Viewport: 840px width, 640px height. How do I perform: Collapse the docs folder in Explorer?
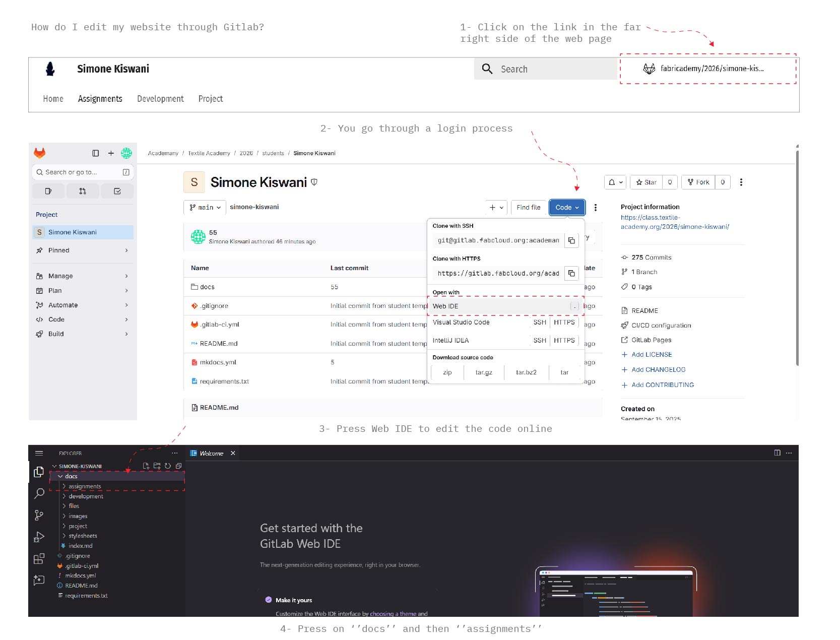pyautogui.click(x=71, y=476)
